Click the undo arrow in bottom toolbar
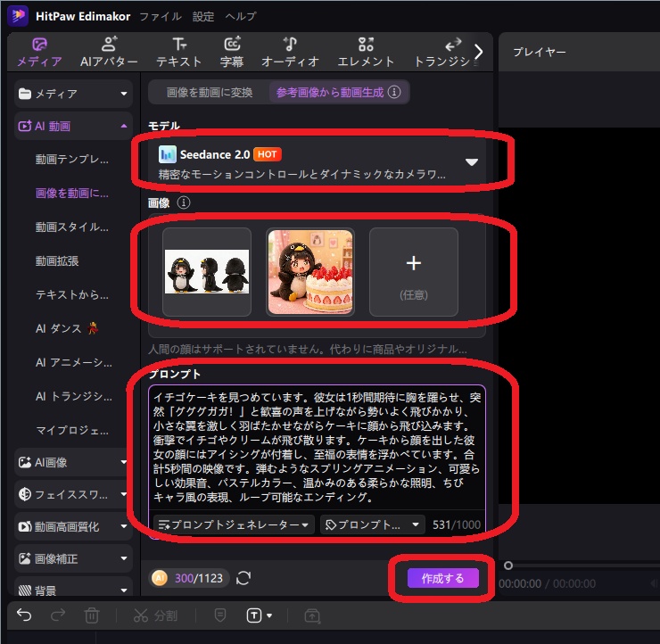 click(24, 615)
